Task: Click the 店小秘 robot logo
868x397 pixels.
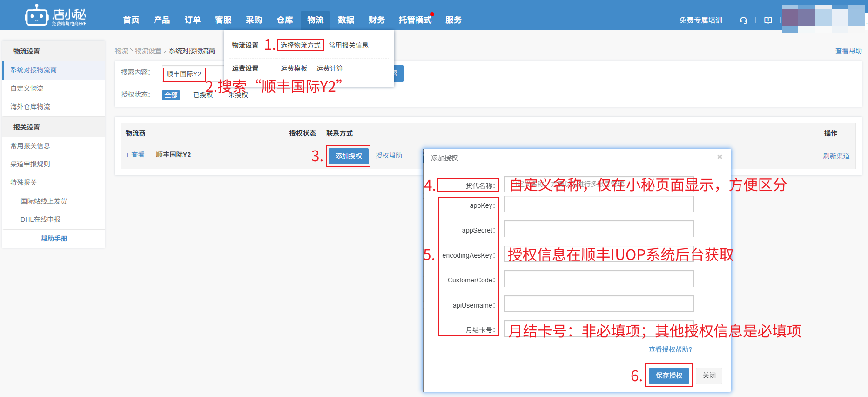Action: pos(55,15)
